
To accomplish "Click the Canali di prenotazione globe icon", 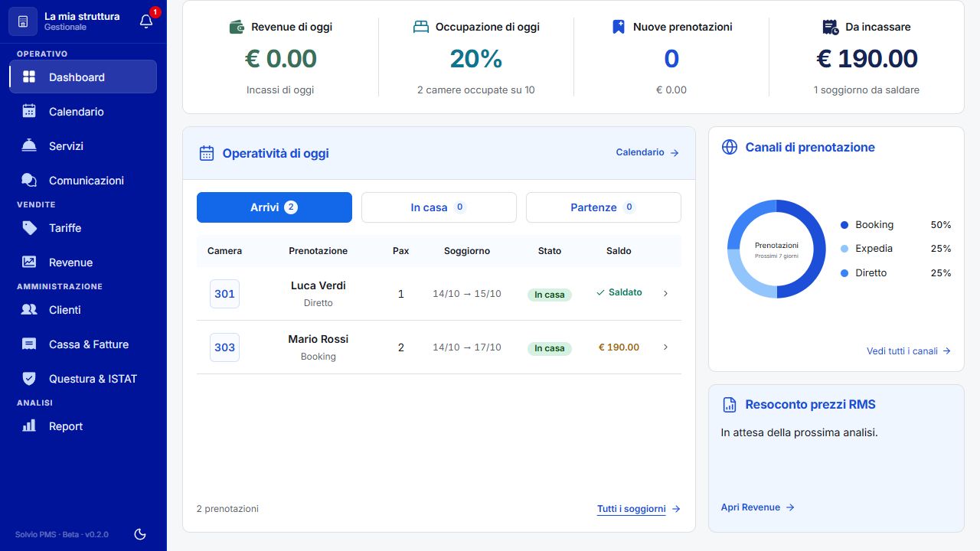I will [x=730, y=147].
